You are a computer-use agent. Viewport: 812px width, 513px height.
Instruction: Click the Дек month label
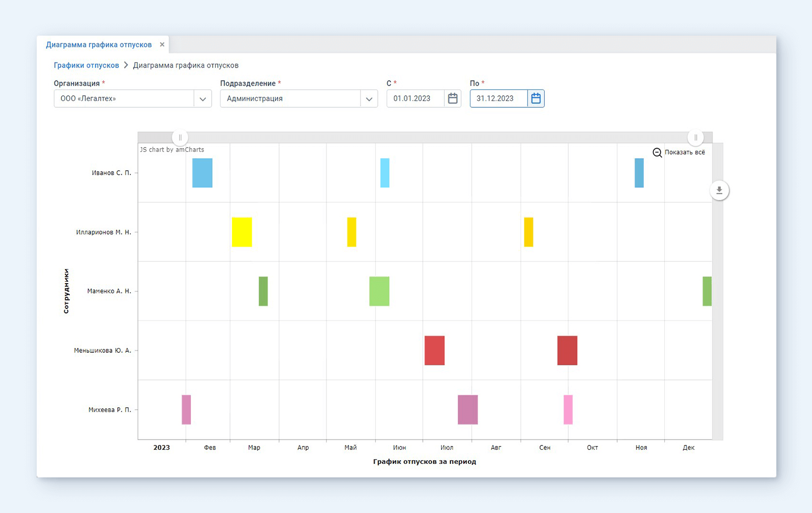click(689, 448)
